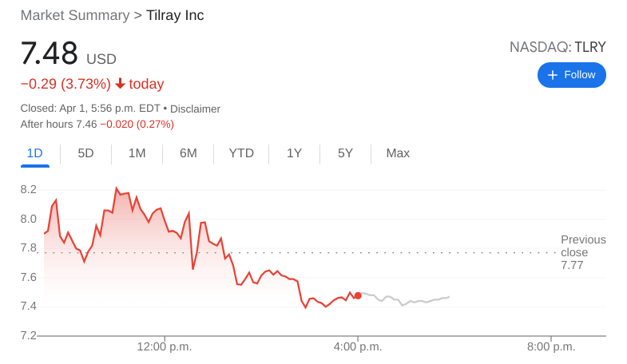Select the Max range tab
627x364 pixels.
[398, 153]
